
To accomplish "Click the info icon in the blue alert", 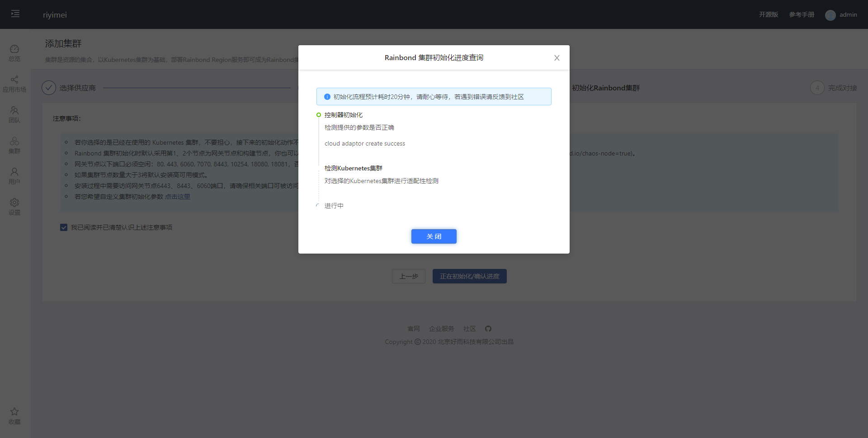I will 327,97.
